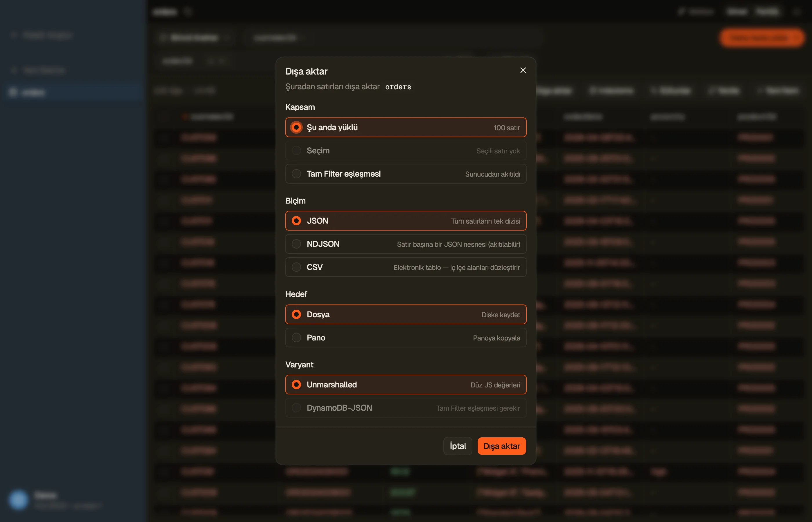Click the 100 satır row count label
The image size is (812, 522).
point(507,128)
